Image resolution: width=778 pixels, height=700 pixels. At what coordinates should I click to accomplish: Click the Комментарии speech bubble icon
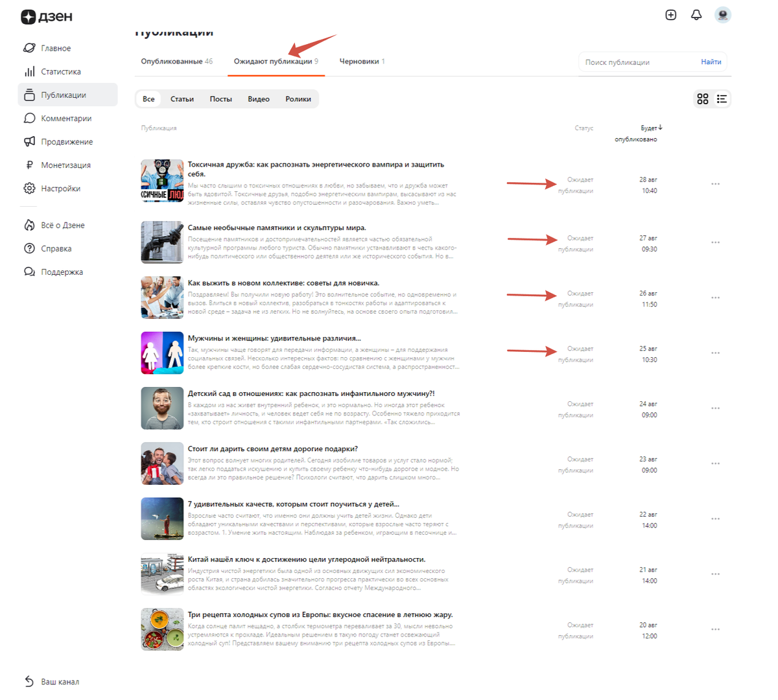click(x=29, y=118)
